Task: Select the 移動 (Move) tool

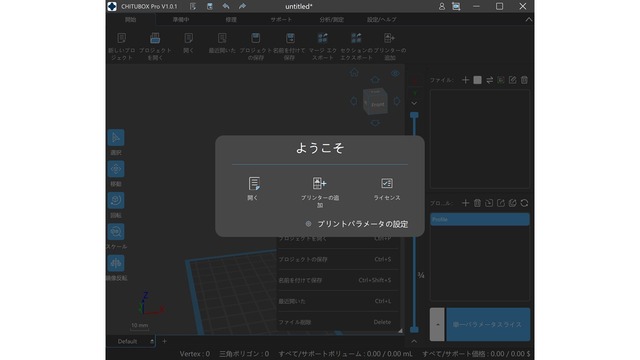Action: 116,169
